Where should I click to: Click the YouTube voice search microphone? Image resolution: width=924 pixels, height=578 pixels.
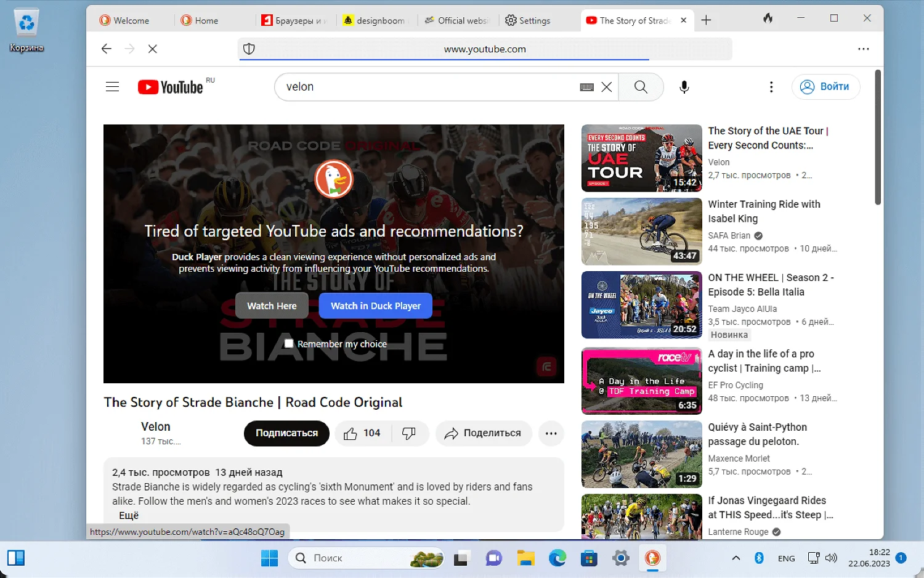(x=684, y=87)
